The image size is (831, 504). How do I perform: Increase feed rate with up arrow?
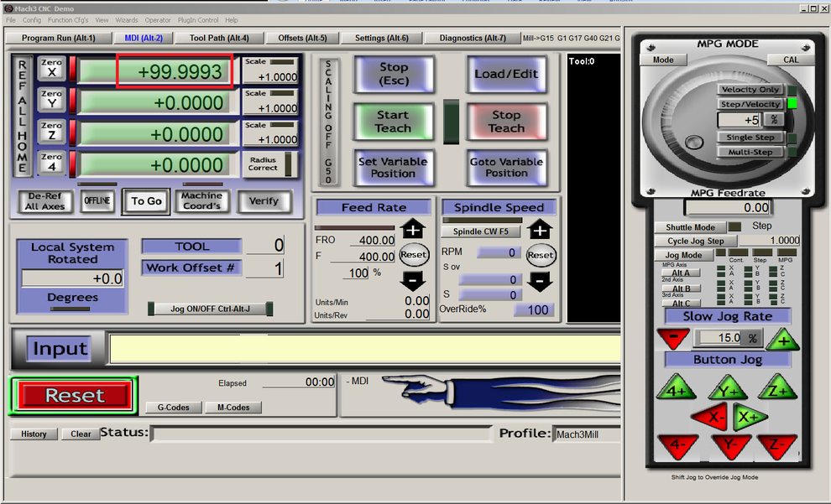(413, 229)
